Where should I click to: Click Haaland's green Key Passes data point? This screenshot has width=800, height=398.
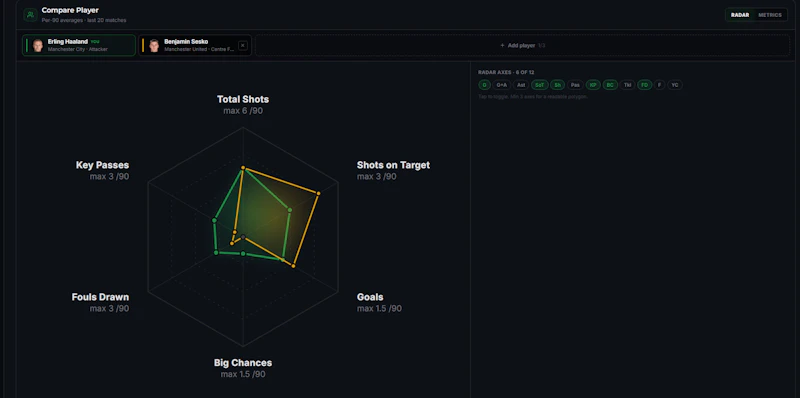coord(214,220)
